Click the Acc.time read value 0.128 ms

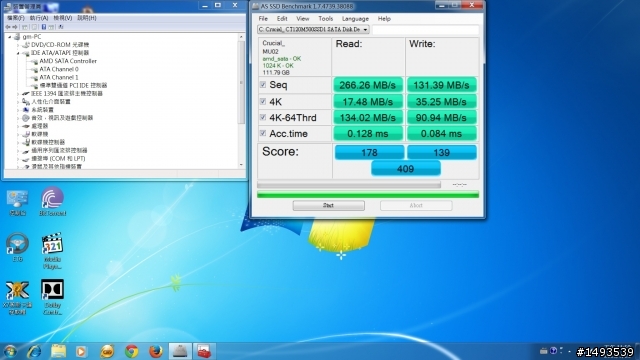368,133
